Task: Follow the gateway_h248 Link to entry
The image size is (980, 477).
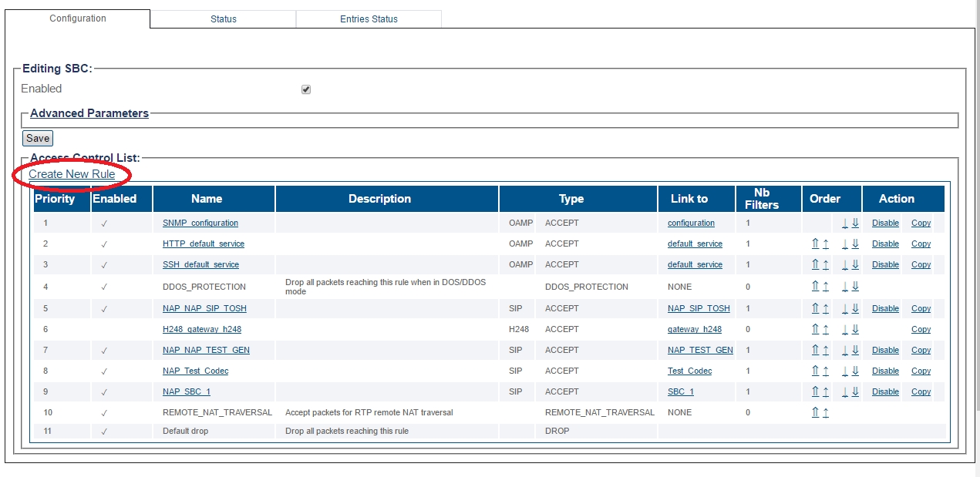Action: [694, 330]
